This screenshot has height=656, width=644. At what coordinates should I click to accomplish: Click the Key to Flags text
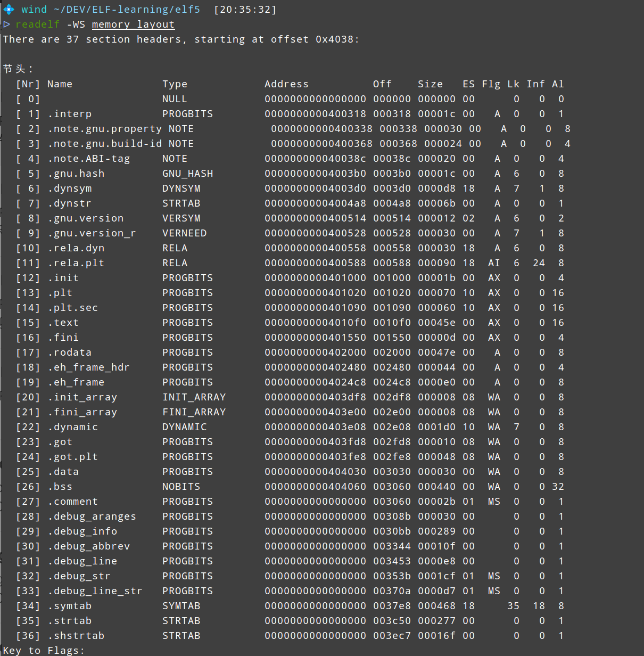pyautogui.click(x=44, y=651)
